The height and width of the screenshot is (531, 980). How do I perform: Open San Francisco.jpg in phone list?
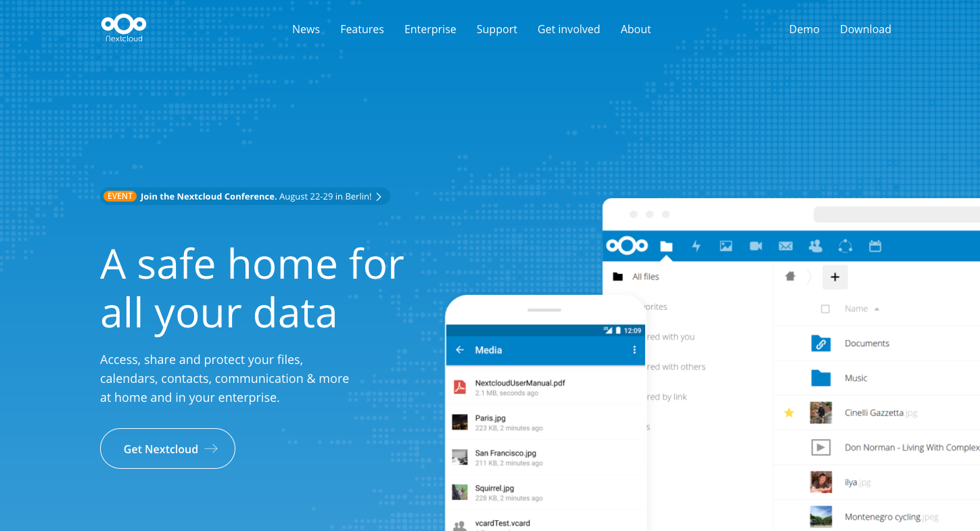(x=546, y=457)
